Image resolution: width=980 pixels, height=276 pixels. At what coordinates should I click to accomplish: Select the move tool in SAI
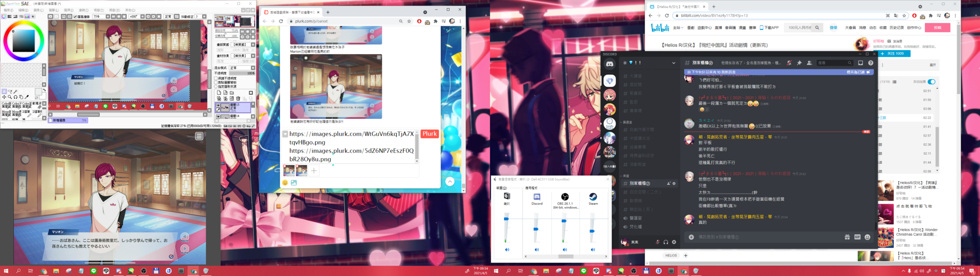[4, 97]
